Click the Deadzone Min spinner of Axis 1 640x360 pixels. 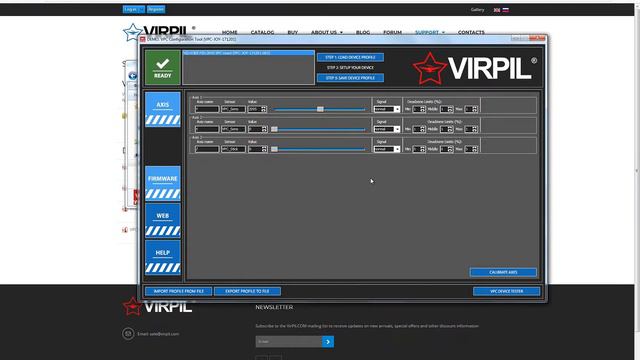click(419, 109)
